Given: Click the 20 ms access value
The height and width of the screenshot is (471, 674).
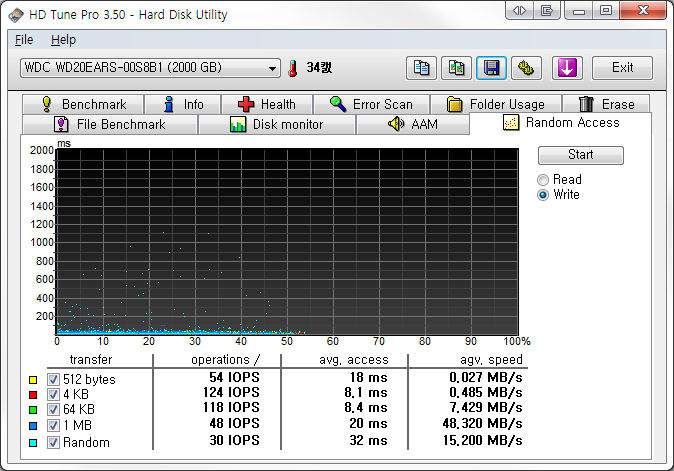Looking at the screenshot, I should click(368, 424).
